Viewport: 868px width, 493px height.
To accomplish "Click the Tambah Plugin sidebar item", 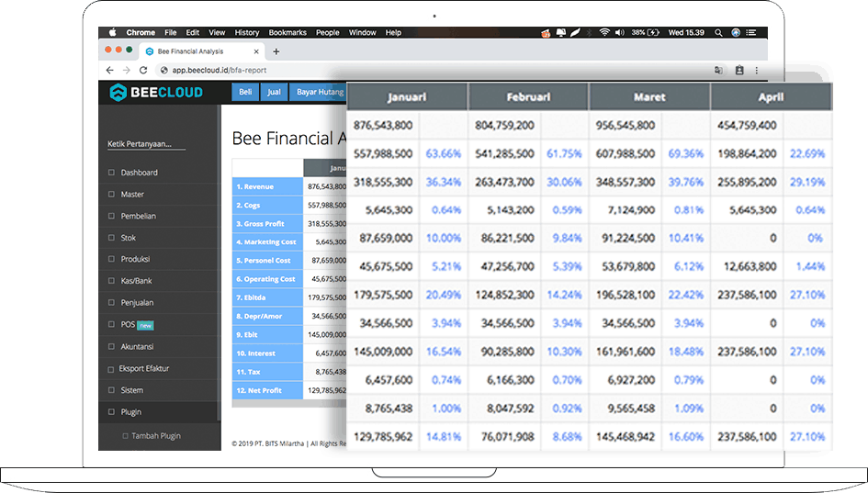I will pyautogui.click(x=157, y=436).
